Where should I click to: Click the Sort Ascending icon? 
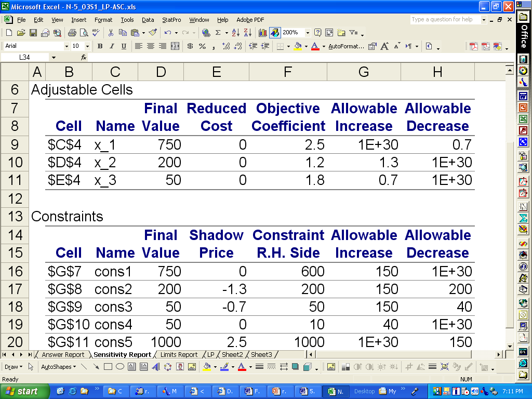[234, 32]
